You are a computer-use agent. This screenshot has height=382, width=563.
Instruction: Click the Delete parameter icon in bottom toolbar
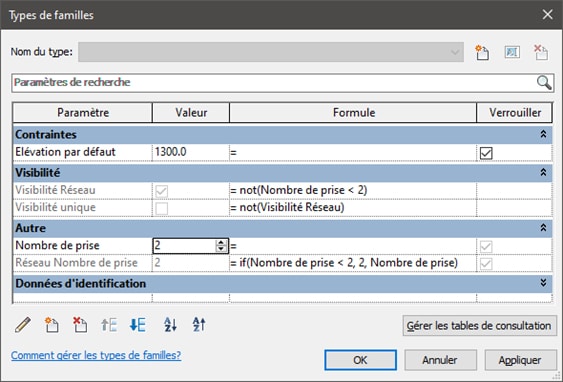80,325
